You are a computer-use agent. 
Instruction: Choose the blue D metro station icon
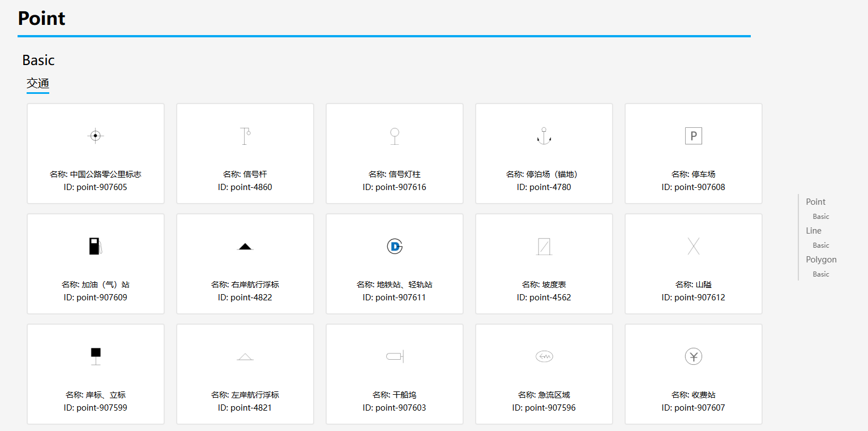click(x=395, y=246)
